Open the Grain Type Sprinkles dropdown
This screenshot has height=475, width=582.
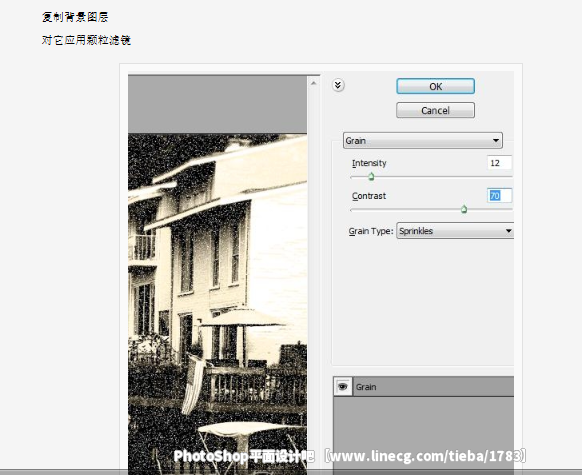click(x=455, y=231)
